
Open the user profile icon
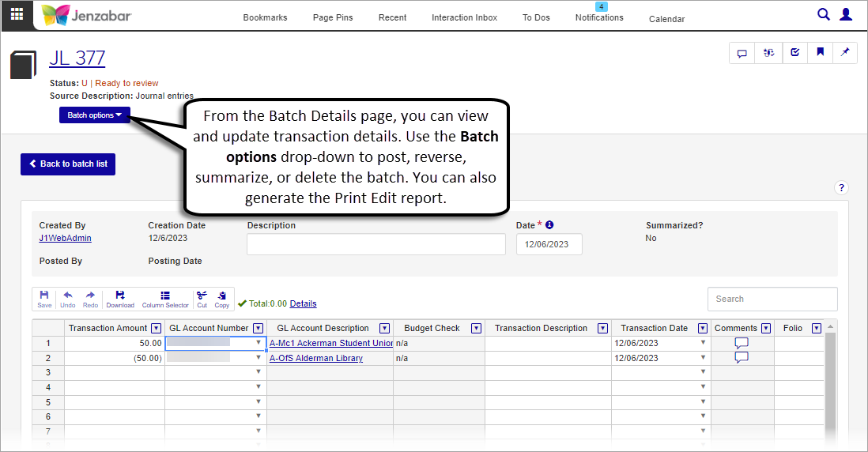pyautogui.click(x=846, y=14)
